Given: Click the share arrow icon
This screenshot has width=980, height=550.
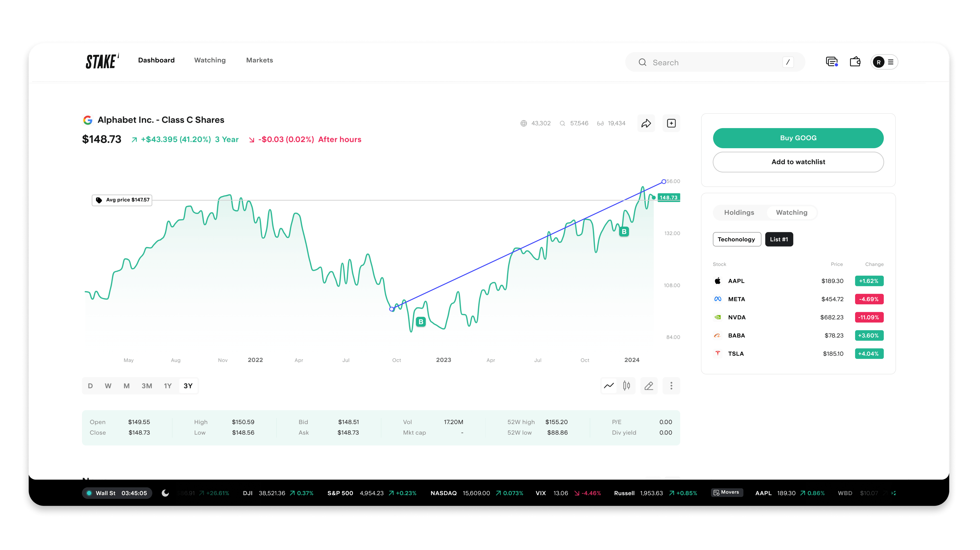Looking at the screenshot, I should coord(646,123).
